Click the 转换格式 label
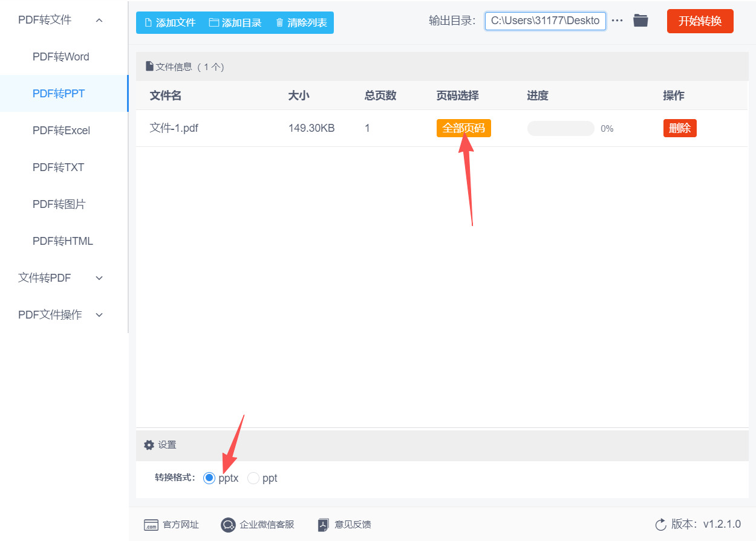Screen dimensions: 756x541 pyautogui.click(x=175, y=478)
